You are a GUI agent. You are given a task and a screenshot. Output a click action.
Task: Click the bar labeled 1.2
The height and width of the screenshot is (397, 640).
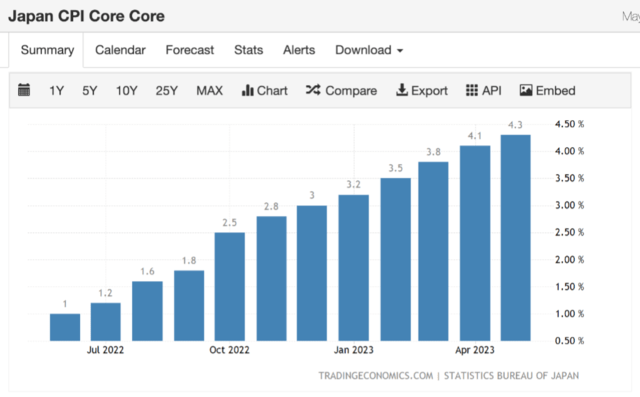[x=106, y=322]
